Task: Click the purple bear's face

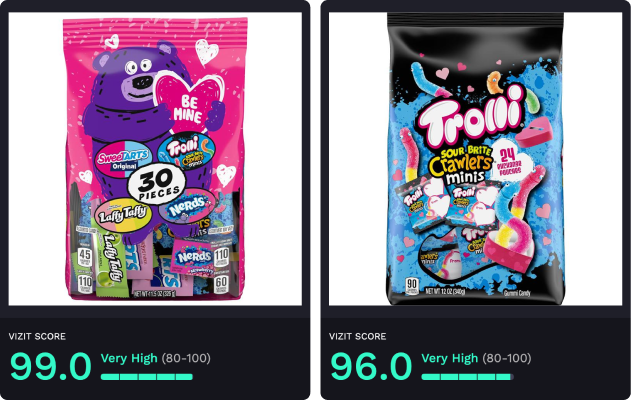Action: pyautogui.click(x=139, y=79)
